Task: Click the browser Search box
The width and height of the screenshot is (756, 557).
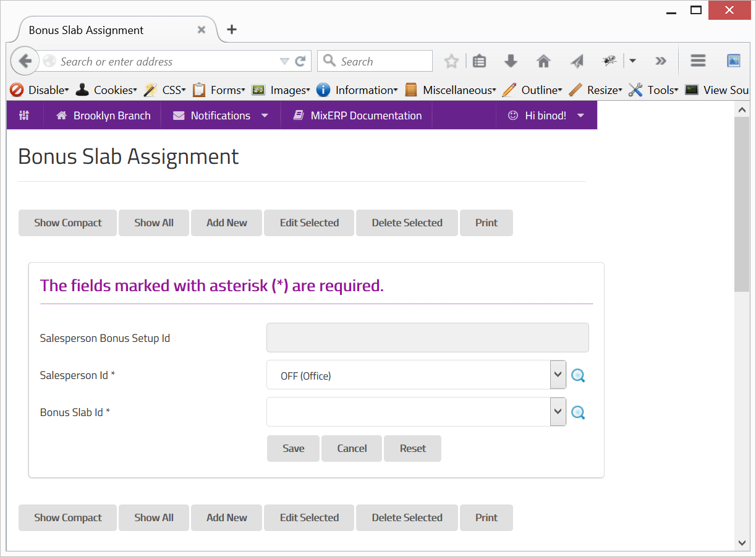Action: click(x=375, y=61)
